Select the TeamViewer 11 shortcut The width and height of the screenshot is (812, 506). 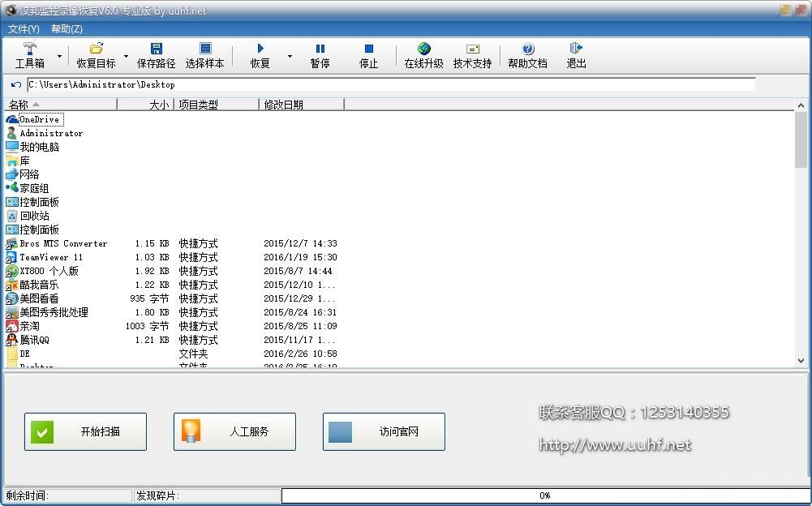coord(51,257)
